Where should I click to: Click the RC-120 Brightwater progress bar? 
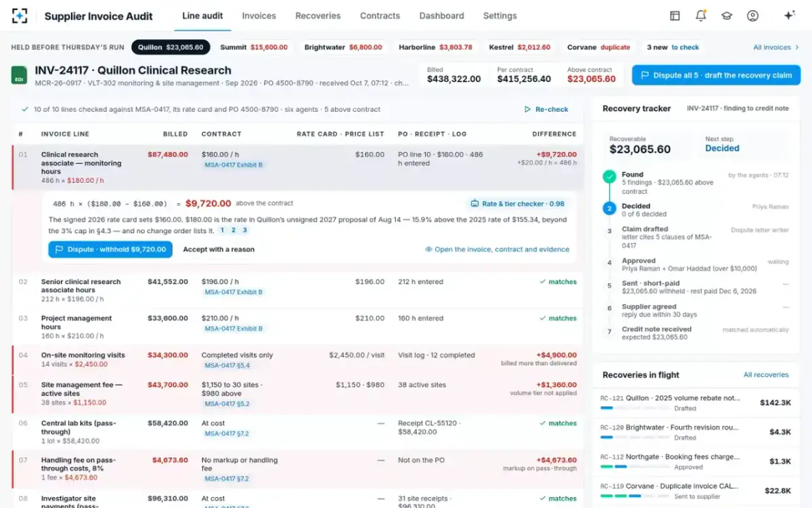634,438
